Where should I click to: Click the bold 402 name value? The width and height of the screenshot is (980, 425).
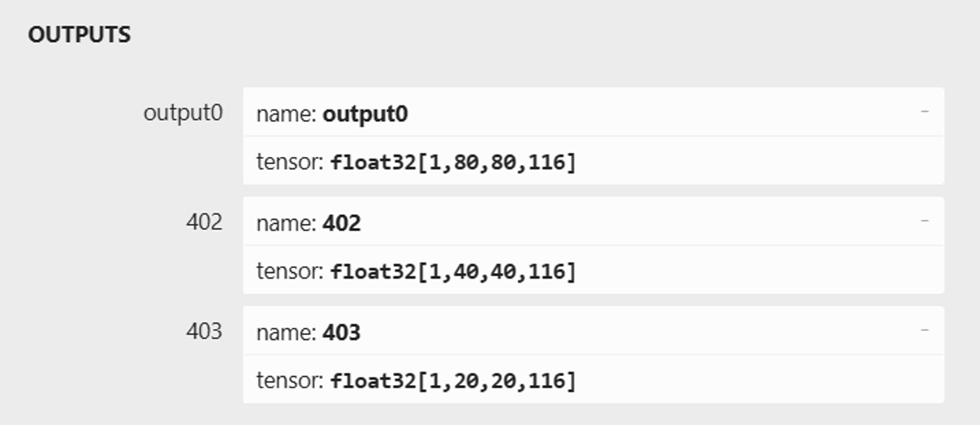[x=342, y=224]
